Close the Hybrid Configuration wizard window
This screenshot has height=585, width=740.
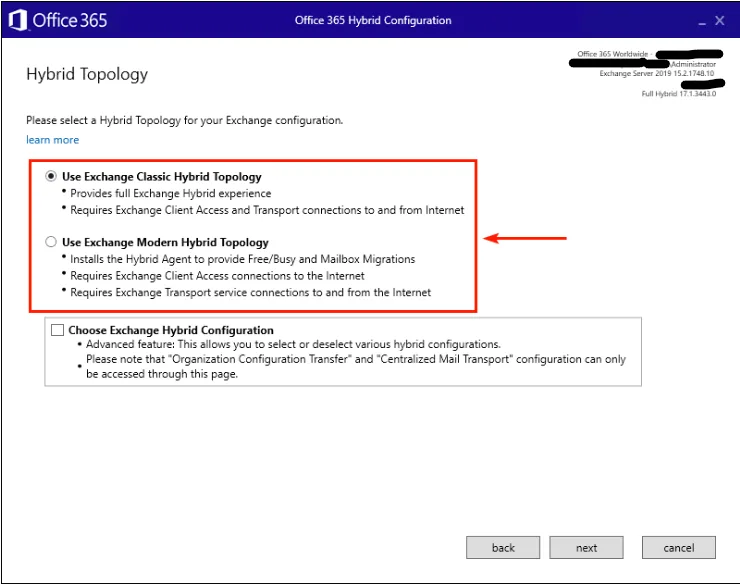pyautogui.click(x=719, y=20)
